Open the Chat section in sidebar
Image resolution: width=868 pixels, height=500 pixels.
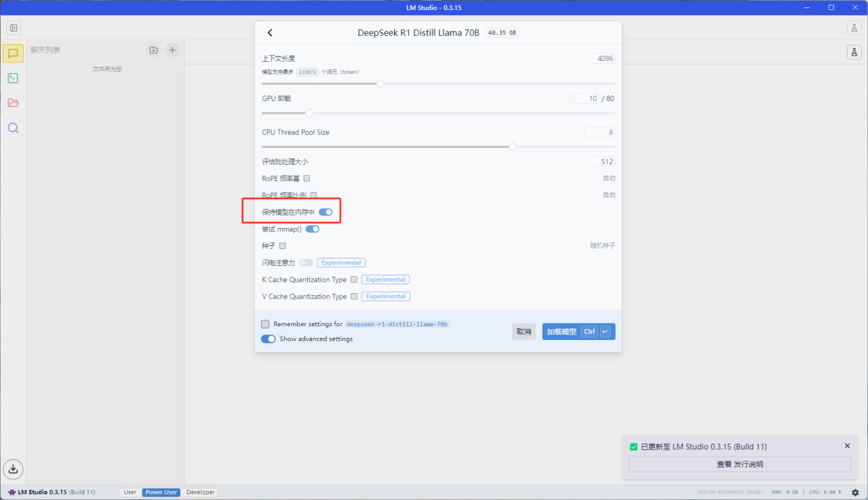13,54
